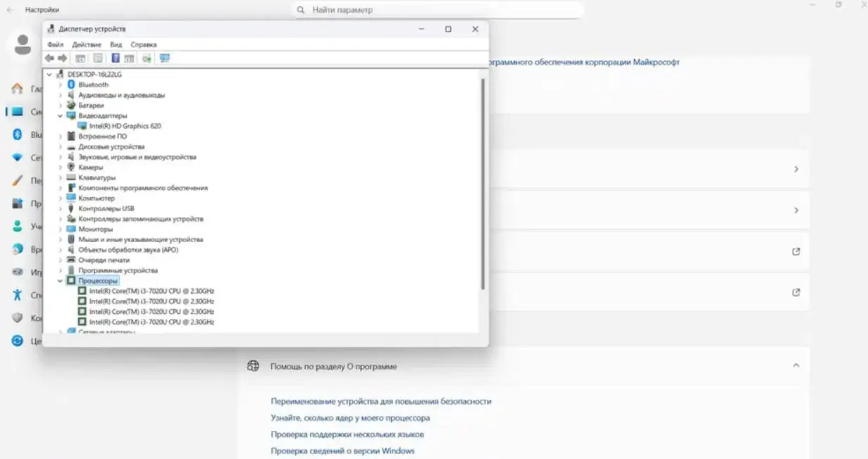Open Privacy shield icon in Settings sidebar
868x459 pixels.
(x=17, y=317)
